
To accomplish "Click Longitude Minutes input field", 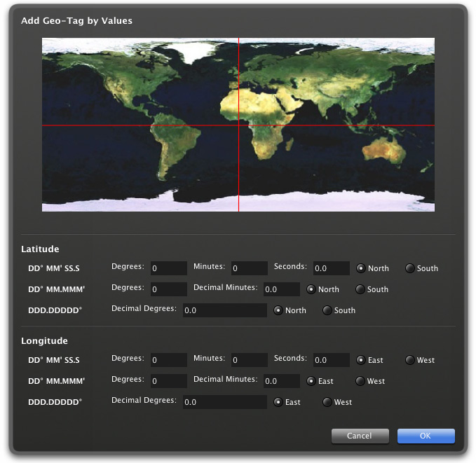I will 250,360.
